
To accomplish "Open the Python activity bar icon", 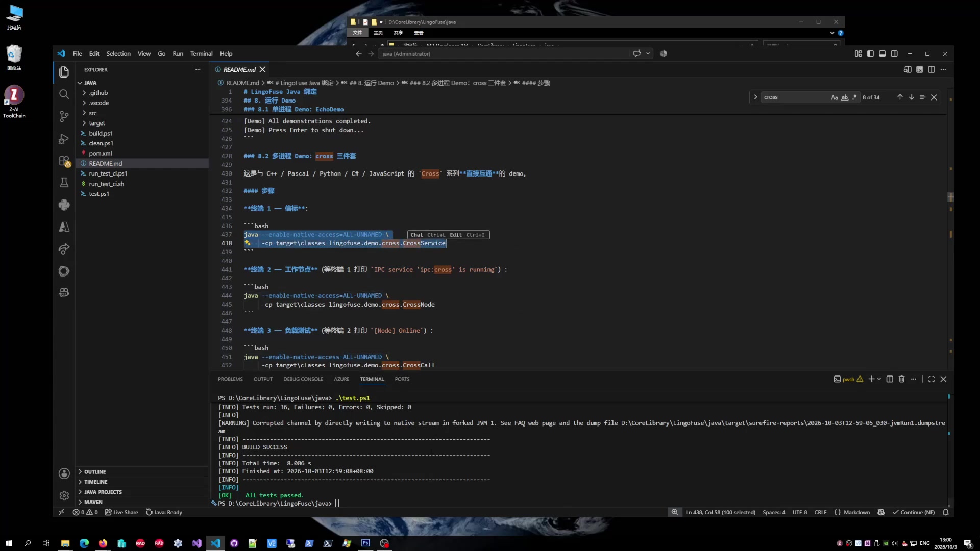I will point(64,205).
